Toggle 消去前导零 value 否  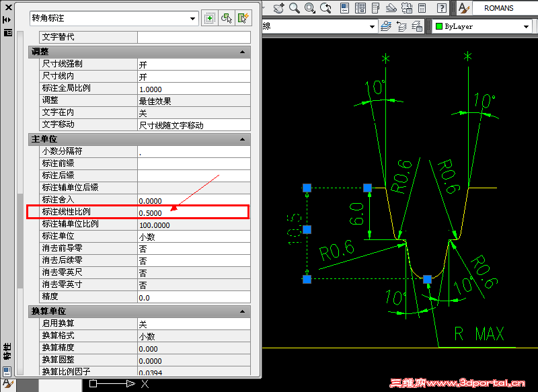click(x=194, y=249)
